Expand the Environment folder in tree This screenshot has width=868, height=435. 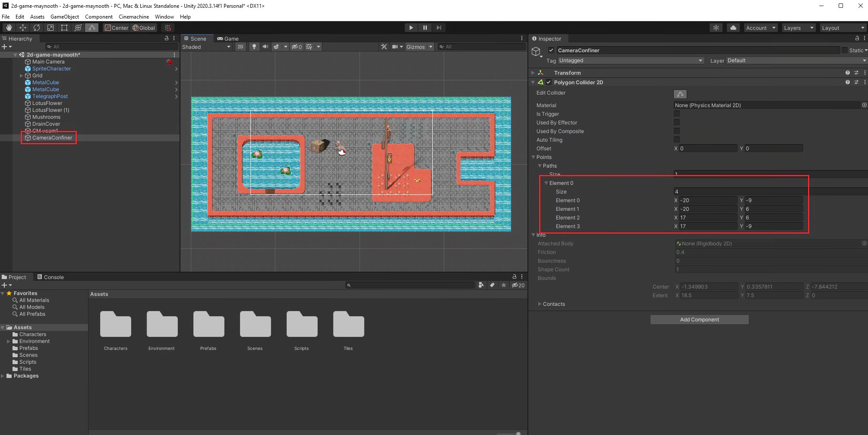click(x=8, y=341)
